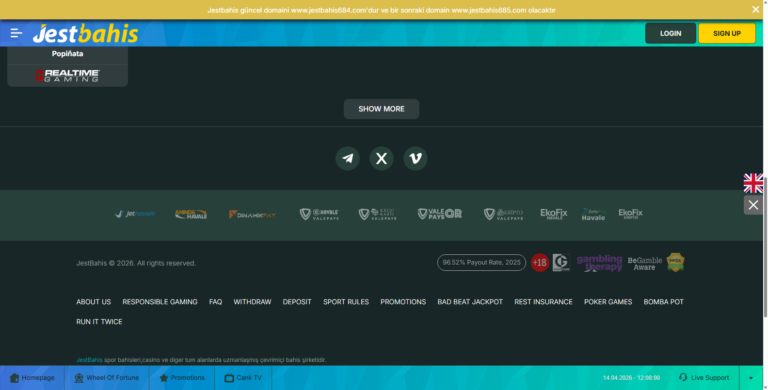Close the floating widget under the flag

(753, 205)
